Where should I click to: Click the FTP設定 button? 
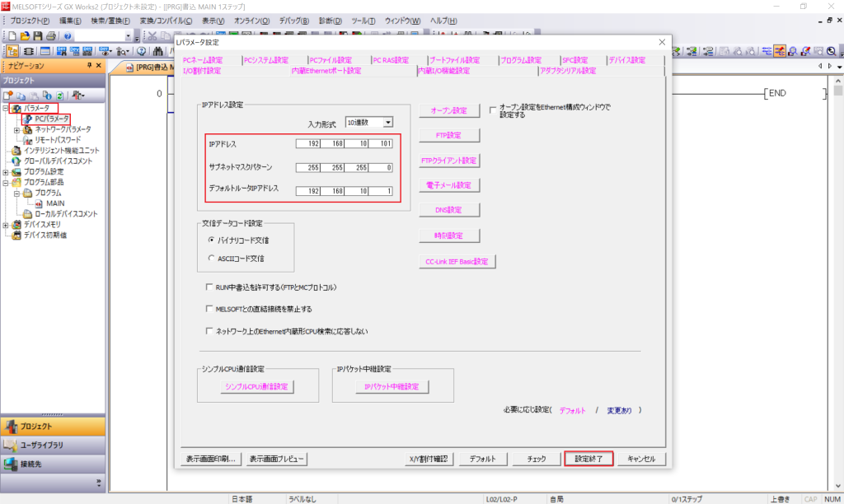(448, 135)
